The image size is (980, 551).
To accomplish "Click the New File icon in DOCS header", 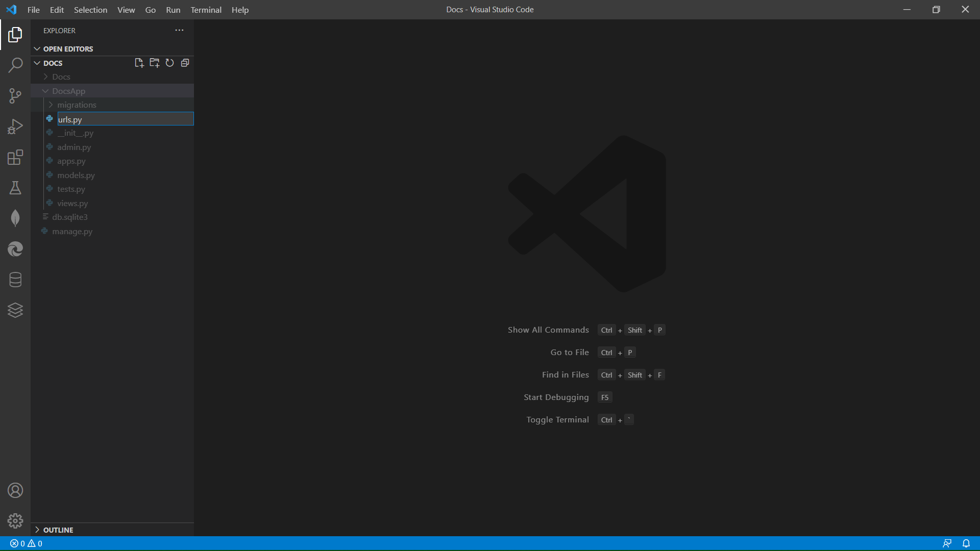I will coord(139,63).
